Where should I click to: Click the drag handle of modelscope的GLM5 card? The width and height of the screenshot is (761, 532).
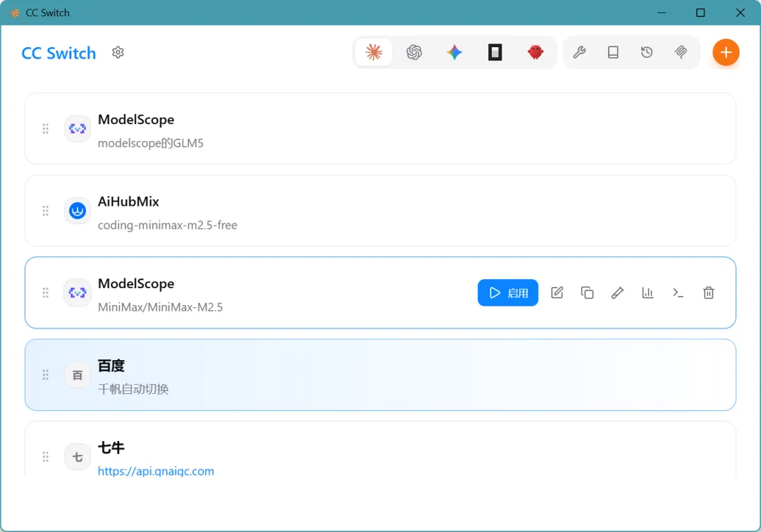click(46, 129)
